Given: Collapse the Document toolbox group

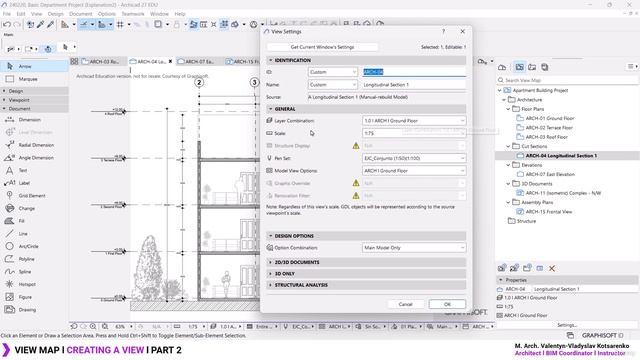Looking at the screenshot, I should tap(4, 109).
